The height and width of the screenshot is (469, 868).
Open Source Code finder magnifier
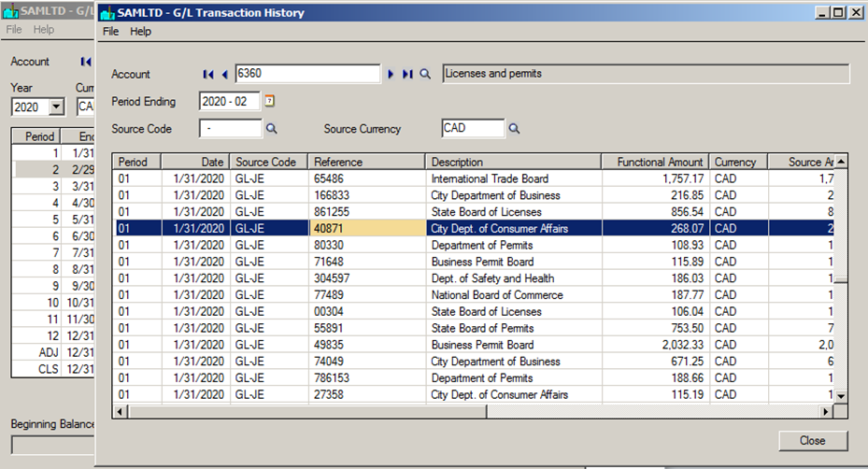[x=271, y=129]
